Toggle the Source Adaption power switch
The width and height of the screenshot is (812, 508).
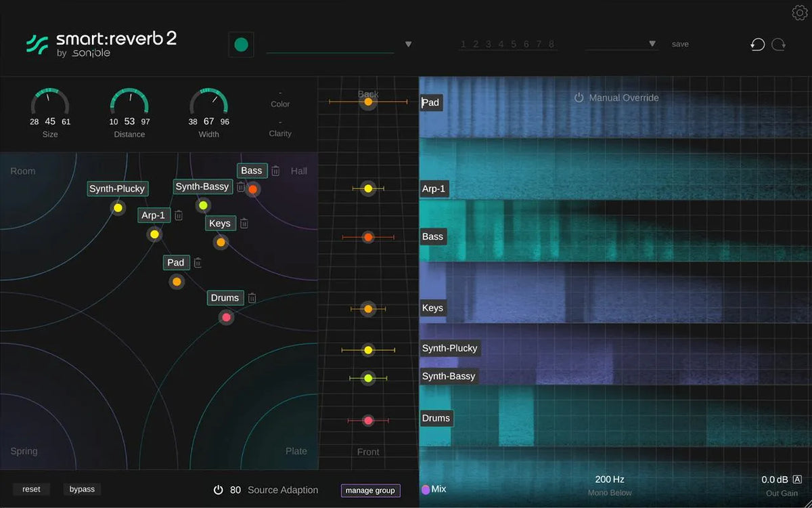pyautogui.click(x=218, y=490)
